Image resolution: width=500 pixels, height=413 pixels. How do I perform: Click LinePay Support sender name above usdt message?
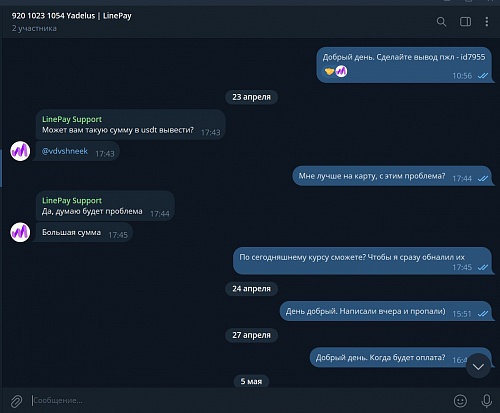(x=72, y=119)
